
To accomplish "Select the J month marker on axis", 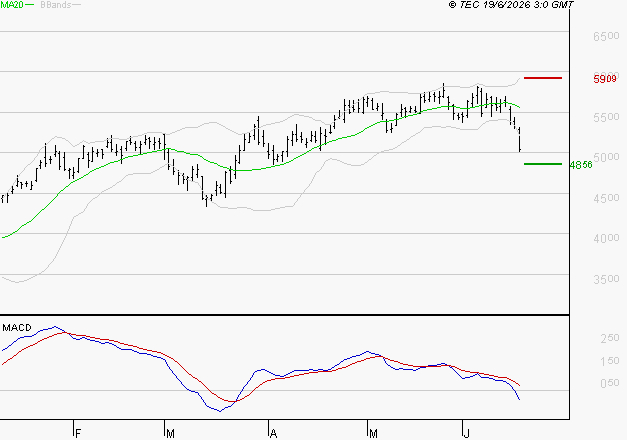I will 466,434.
